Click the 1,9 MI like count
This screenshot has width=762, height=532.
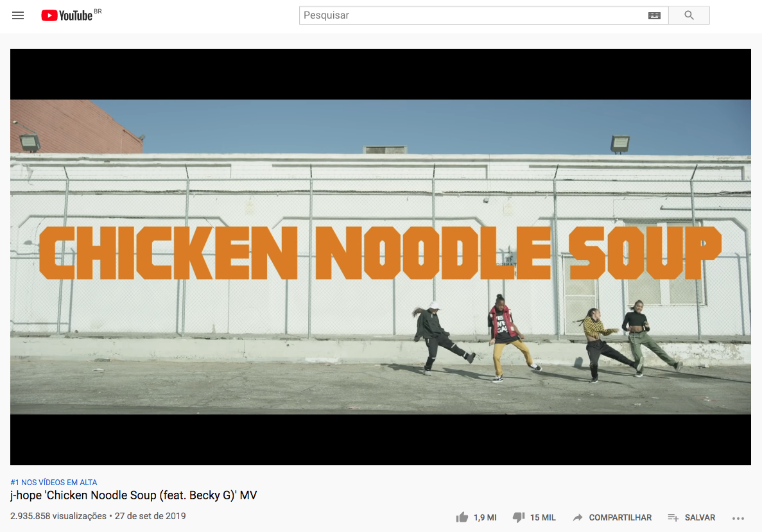click(x=485, y=517)
